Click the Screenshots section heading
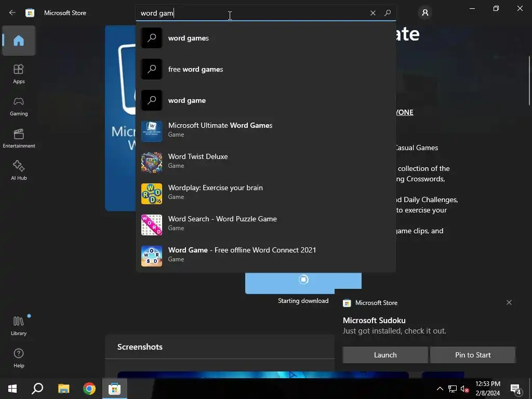The width and height of the screenshot is (532, 399). coord(140,347)
